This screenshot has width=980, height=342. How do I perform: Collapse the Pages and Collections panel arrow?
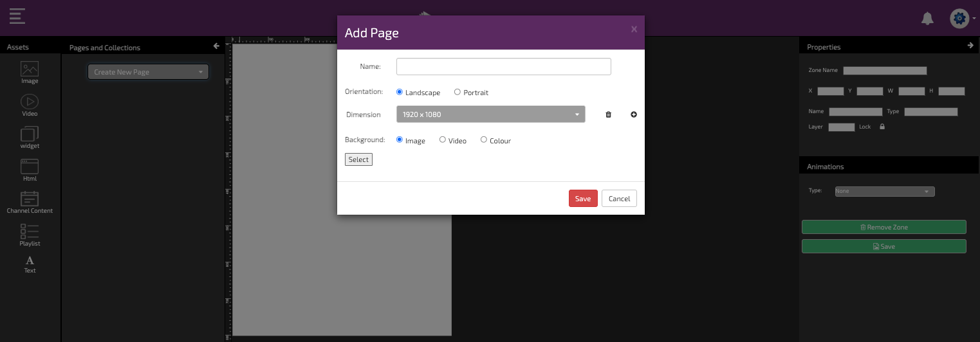pos(217,46)
